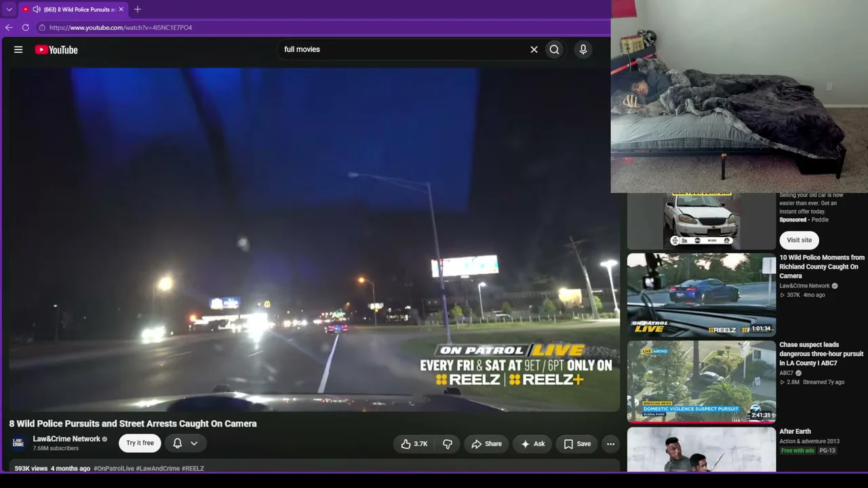Image resolution: width=868 pixels, height=488 pixels.
Task: Click in the 'full movies' search field
Action: pos(403,49)
